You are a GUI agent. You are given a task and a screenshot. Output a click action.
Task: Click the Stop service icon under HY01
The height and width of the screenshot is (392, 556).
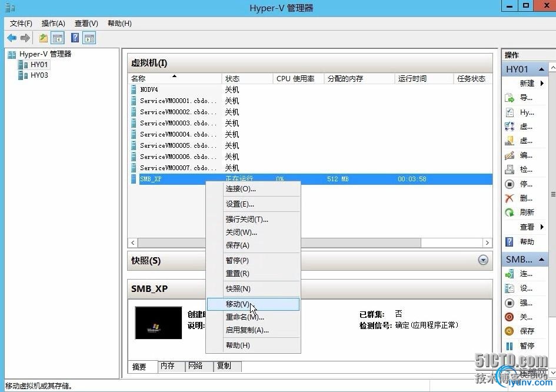tap(510, 184)
